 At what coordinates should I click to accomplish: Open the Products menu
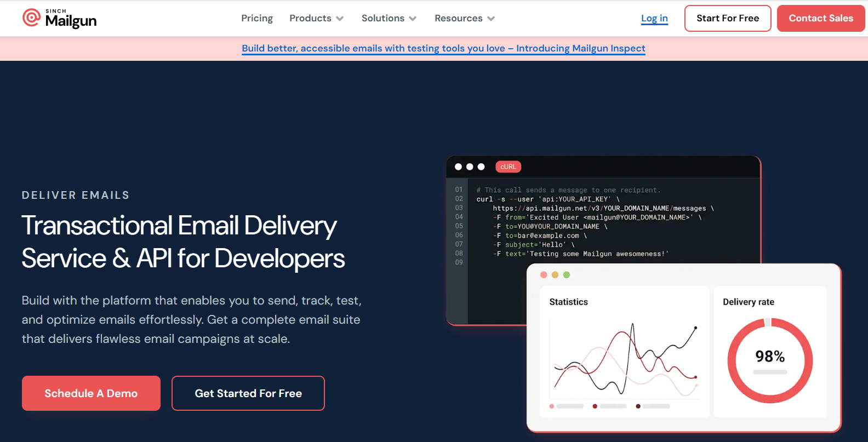[x=310, y=18]
